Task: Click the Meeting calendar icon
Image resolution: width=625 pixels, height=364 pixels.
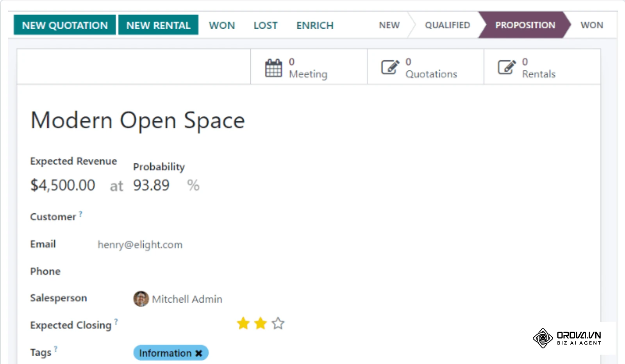Action: point(273,68)
